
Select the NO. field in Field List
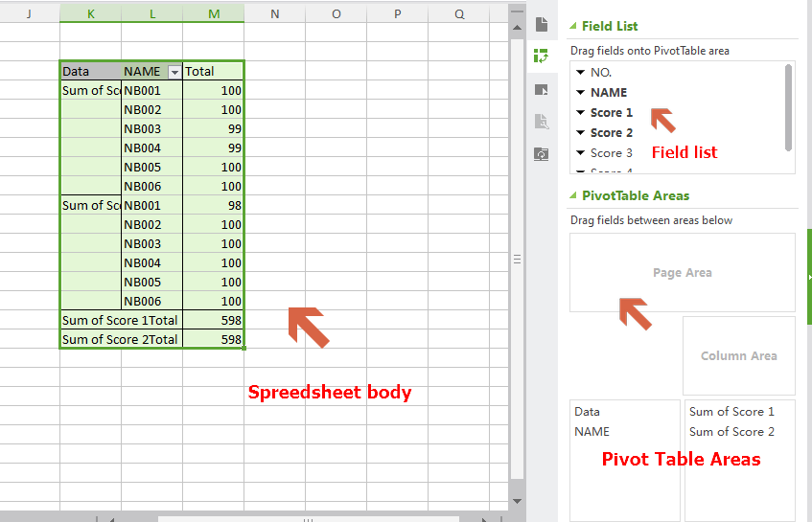click(x=601, y=73)
